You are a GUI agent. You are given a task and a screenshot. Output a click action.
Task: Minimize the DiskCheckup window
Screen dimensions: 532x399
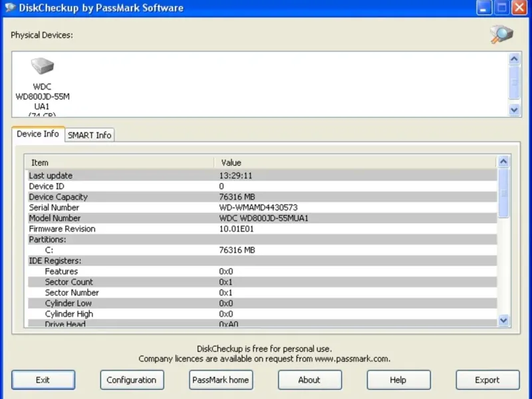(x=484, y=7)
